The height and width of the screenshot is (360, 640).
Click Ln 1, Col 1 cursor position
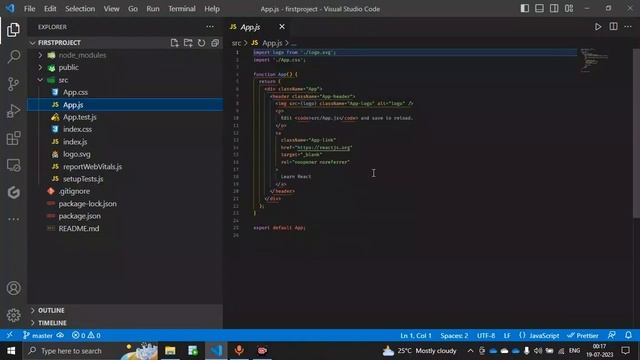point(416,336)
